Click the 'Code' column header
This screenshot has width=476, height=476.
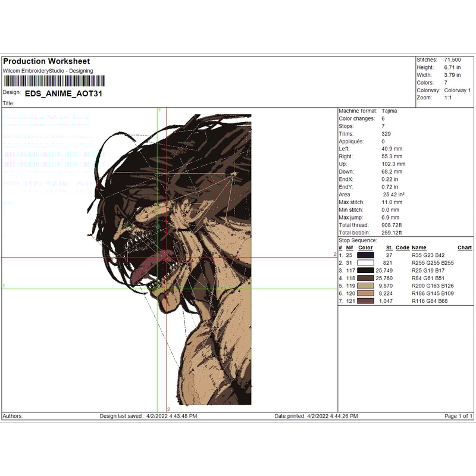click(x=402, y=248)
